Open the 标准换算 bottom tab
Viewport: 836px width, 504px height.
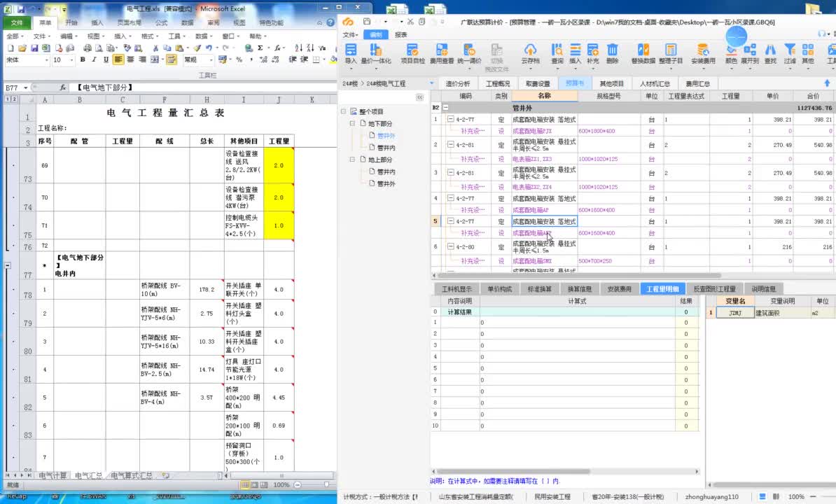[539, 289]
